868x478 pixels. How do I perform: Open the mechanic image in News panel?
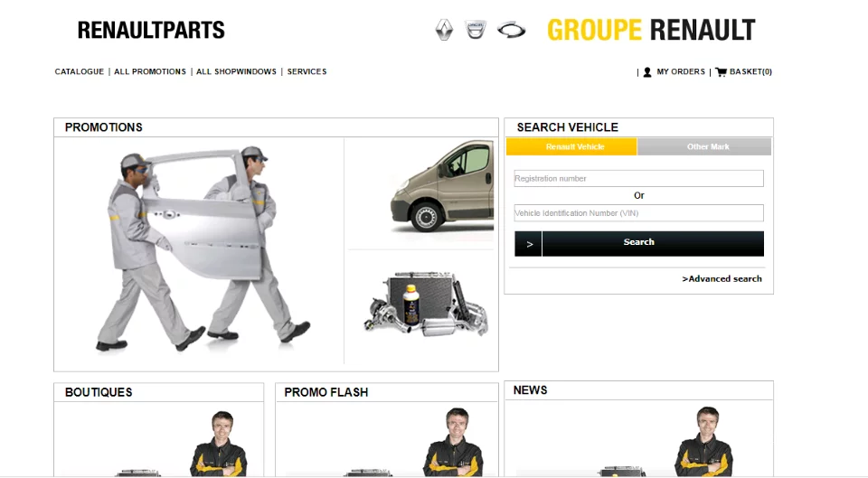pyautogui.click(x=704, y=441)
